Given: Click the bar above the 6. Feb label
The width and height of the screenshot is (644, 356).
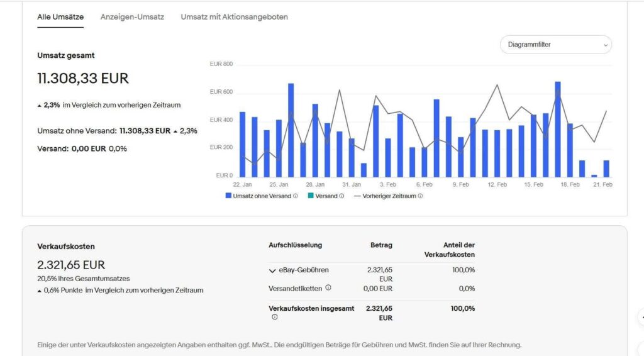Looking at the screenshot, I should click(x=425, y=162).
